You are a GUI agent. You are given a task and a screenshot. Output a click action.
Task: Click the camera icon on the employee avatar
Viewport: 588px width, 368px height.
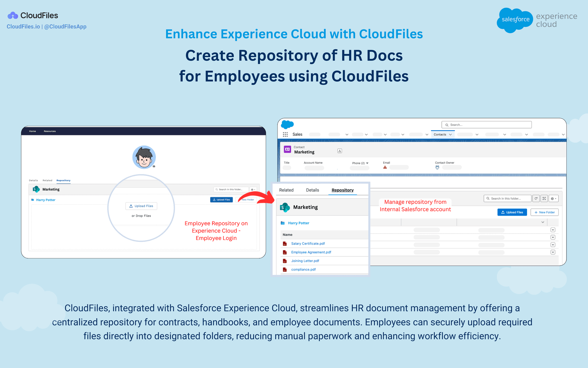click(154, 166)
